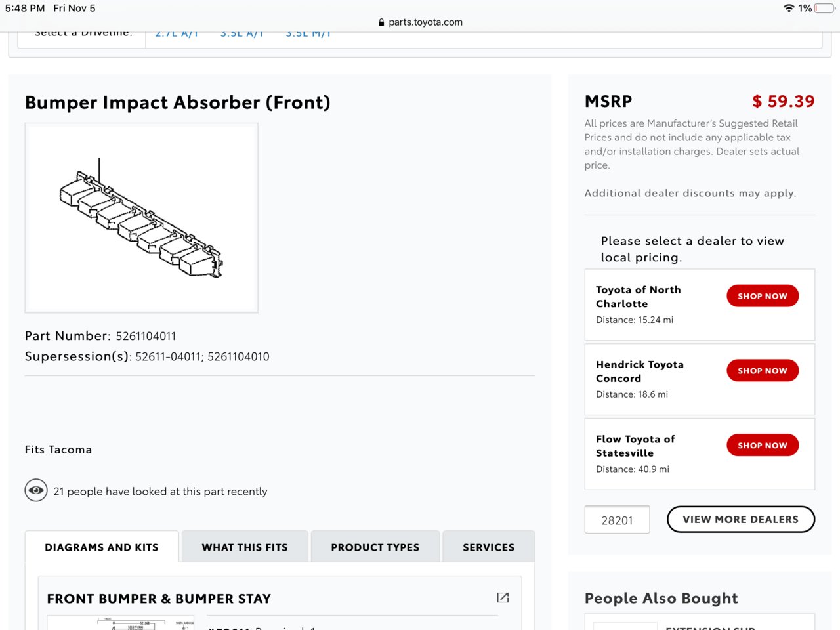Screen dimensions: 840x630
Task: Open the Front Bumper diagram thumbnail
Action: pos(121,623)
